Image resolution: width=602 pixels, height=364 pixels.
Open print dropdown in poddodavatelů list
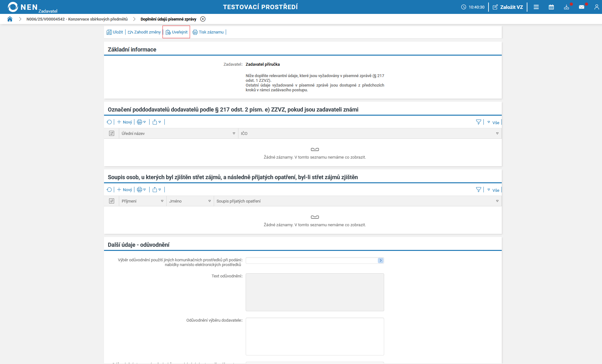click(x=141, y=122)
